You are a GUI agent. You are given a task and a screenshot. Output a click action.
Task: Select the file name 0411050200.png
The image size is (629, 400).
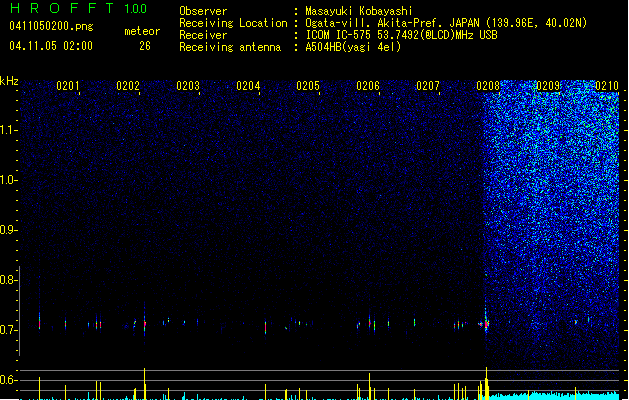coord(51,26)
